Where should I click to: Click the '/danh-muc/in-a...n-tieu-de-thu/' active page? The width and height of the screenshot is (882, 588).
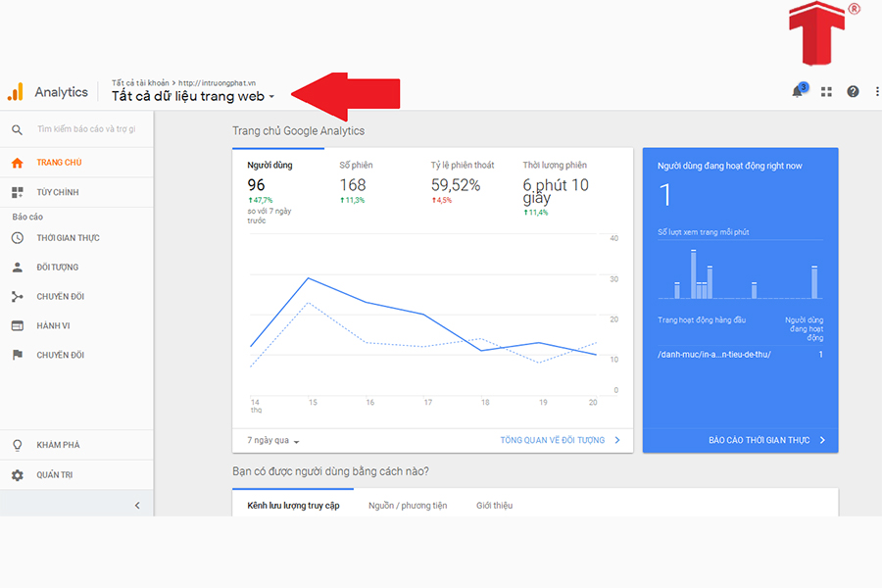pos(713,355)
